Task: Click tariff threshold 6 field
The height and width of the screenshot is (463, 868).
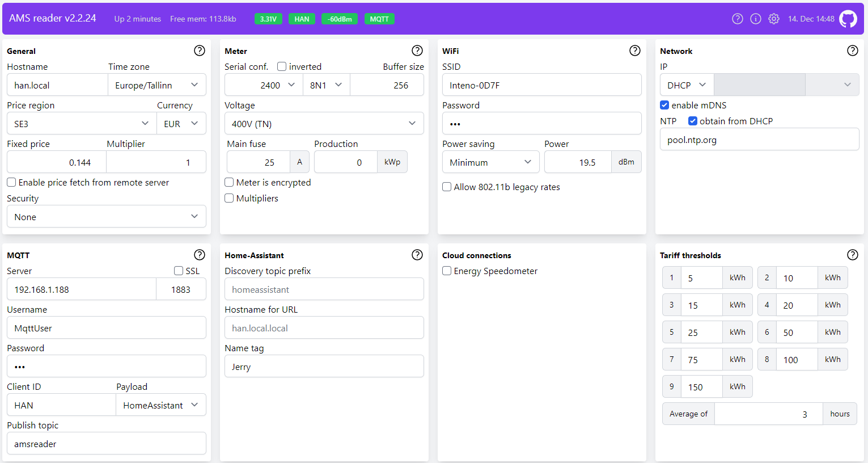Action: coord(797,332)
